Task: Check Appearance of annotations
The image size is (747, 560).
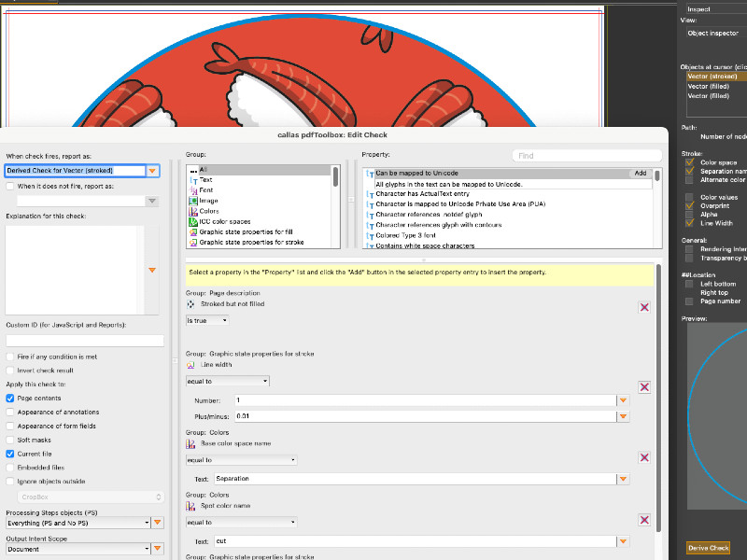Action: (10, 412)
